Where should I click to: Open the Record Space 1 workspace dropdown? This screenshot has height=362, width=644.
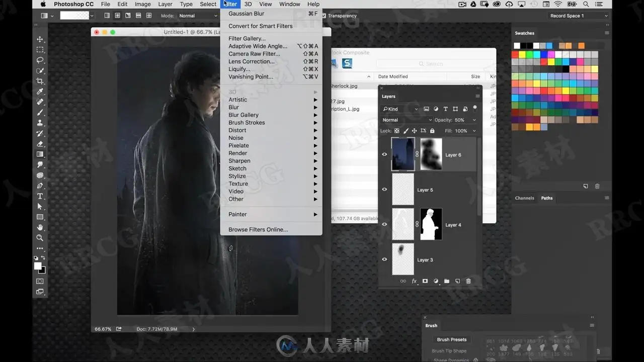(578, 16)
